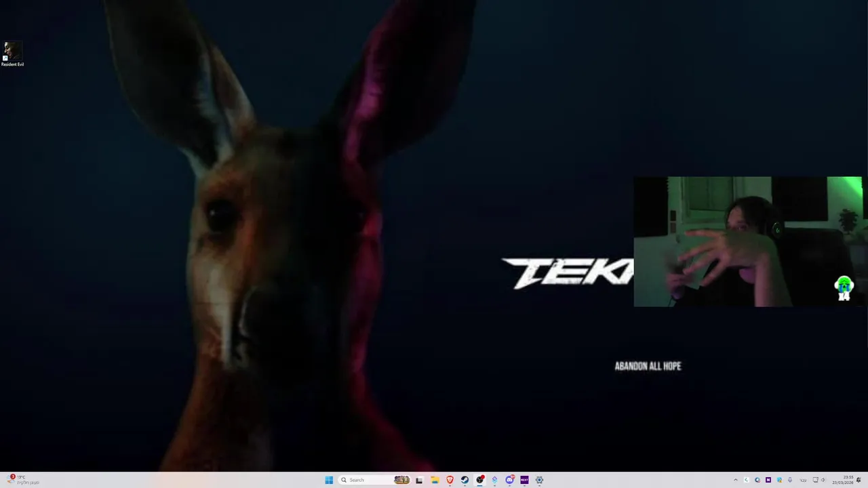This screenshot has width=868, height=488.
Task: Open File Explorer from the taskbar
Action: click(x=435, y=480)
